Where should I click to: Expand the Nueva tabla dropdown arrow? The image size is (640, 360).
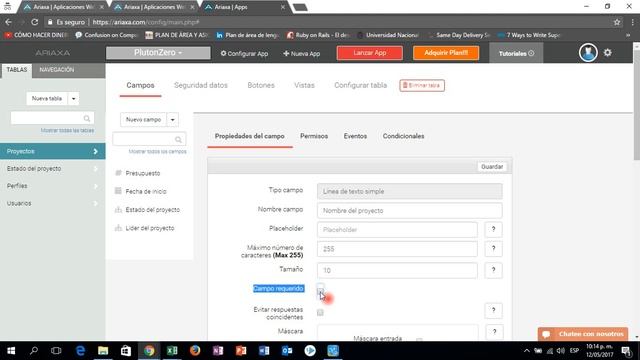pos(73,98)
